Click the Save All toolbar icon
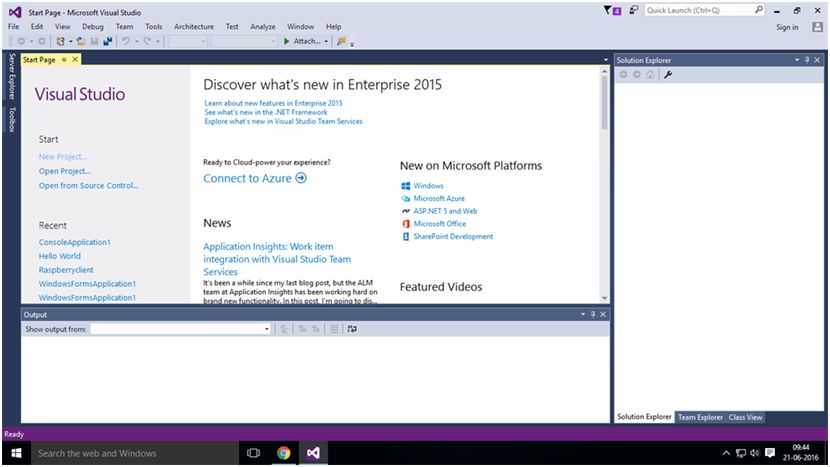Image resolution: width=830 pixels, height=467 pixels. point(107,41)
